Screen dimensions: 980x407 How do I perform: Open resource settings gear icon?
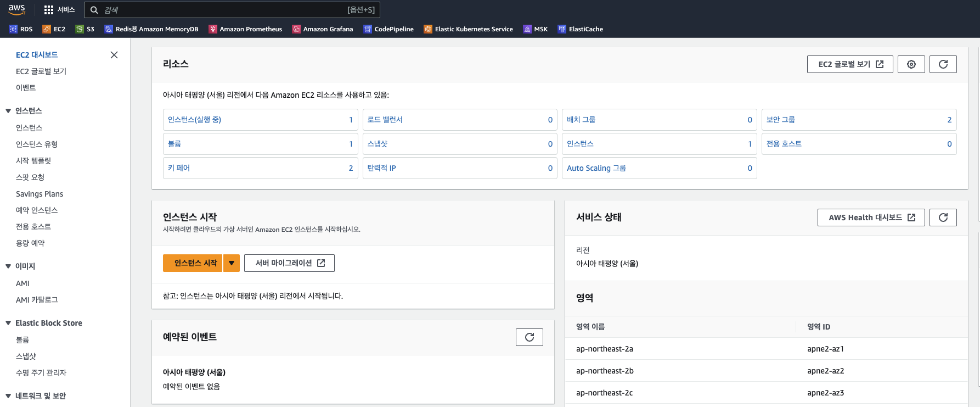tap(911, 64)
